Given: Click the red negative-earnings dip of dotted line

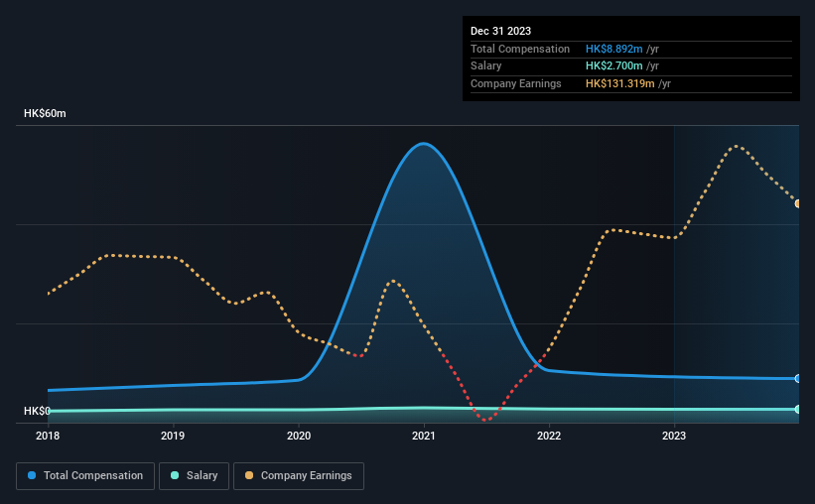Looking at the screenshot, I should [x=485, y=419].
